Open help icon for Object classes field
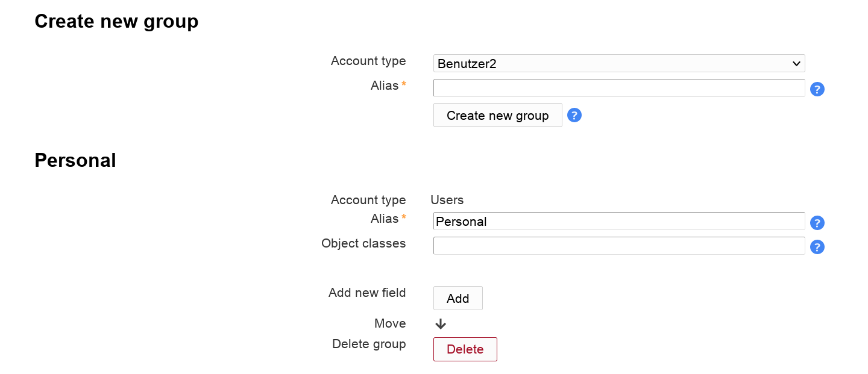868x374 pixels. 817,247
